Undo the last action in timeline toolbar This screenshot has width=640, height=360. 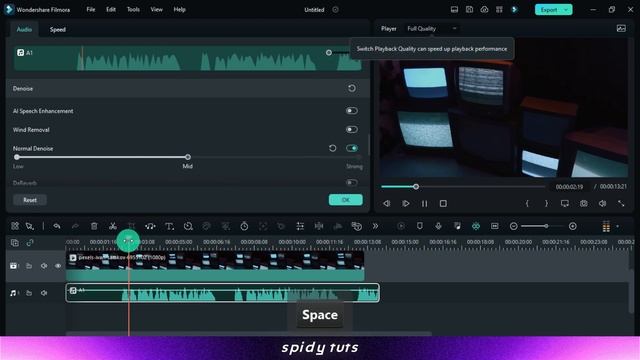coord(57,226)
